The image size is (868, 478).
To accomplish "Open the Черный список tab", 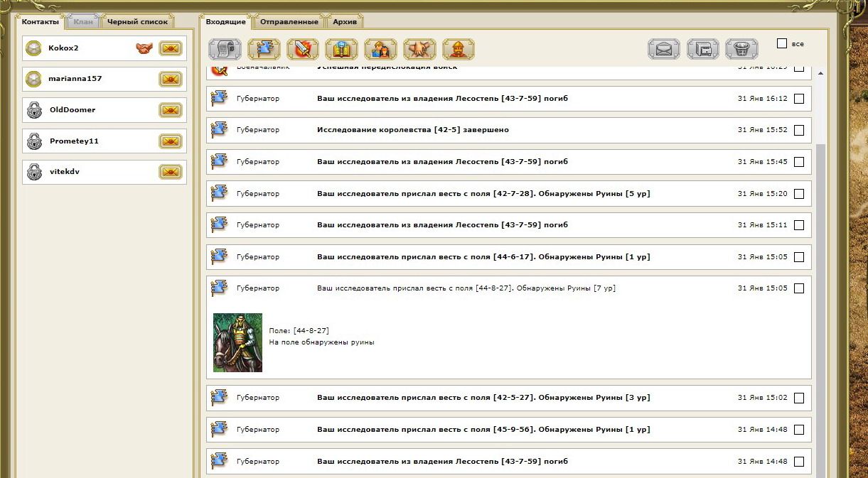I will pos(137,22).
